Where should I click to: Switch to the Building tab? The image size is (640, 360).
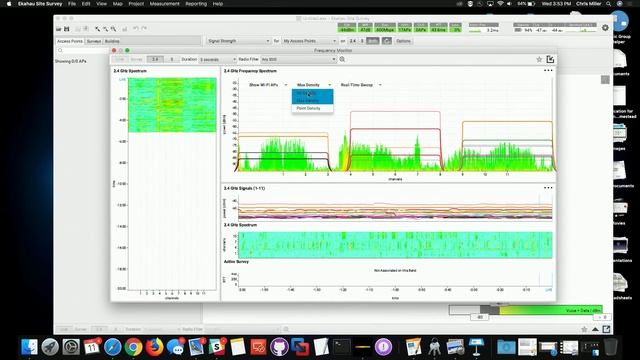[x=112, y=41]
